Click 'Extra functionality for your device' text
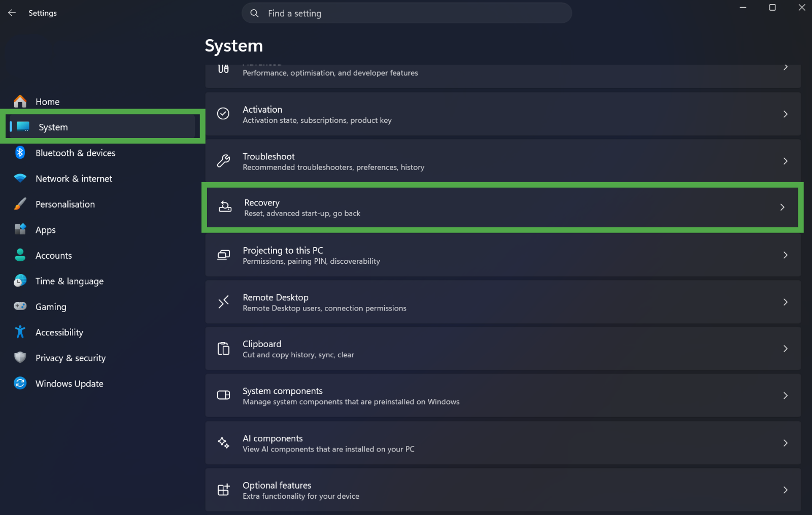Screen dimensions: 812x515 point(301,496)
